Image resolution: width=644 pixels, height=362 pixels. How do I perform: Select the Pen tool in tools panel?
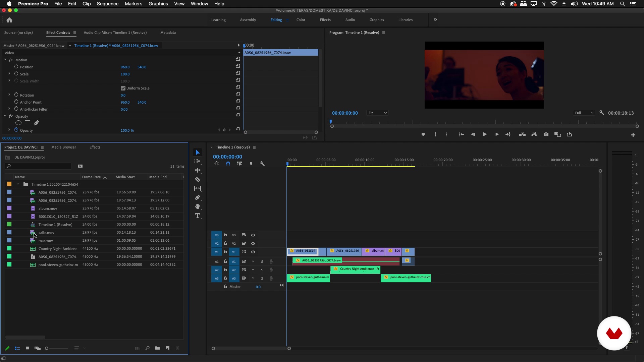click(x=198, y=197)
